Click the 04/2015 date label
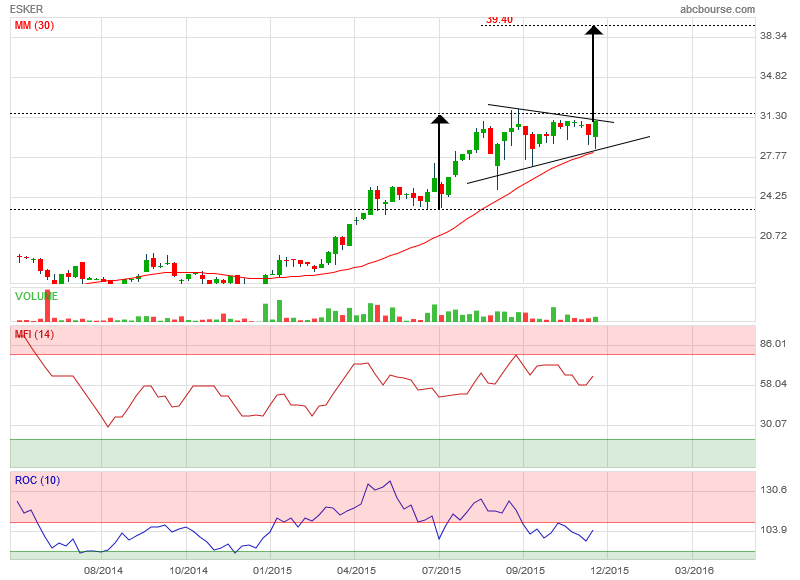The height and width of the screenshot is (580, 800). click(x=356, y=570)
